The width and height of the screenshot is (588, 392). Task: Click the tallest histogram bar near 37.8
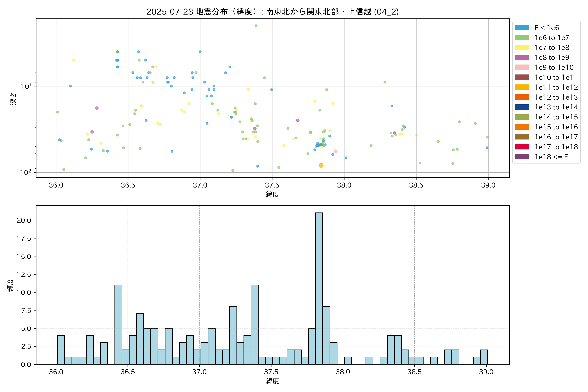(x=319, y=288)
